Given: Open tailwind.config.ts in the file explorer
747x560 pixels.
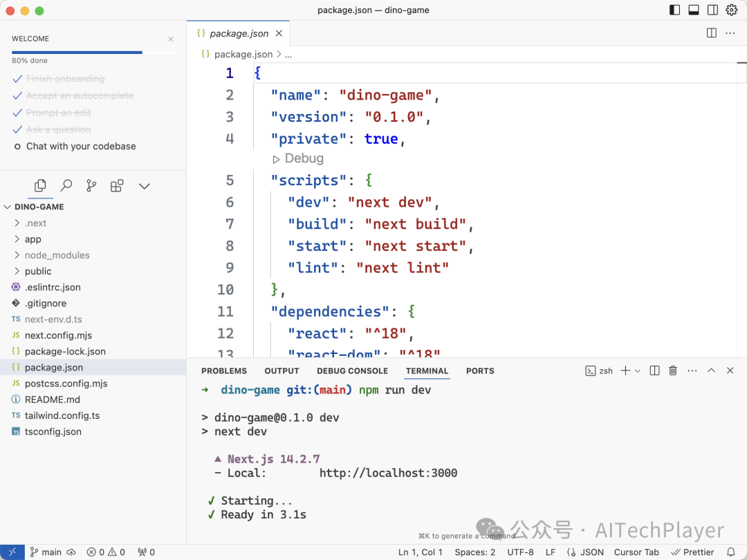Looking at the screenshot, I should [62, 416].
